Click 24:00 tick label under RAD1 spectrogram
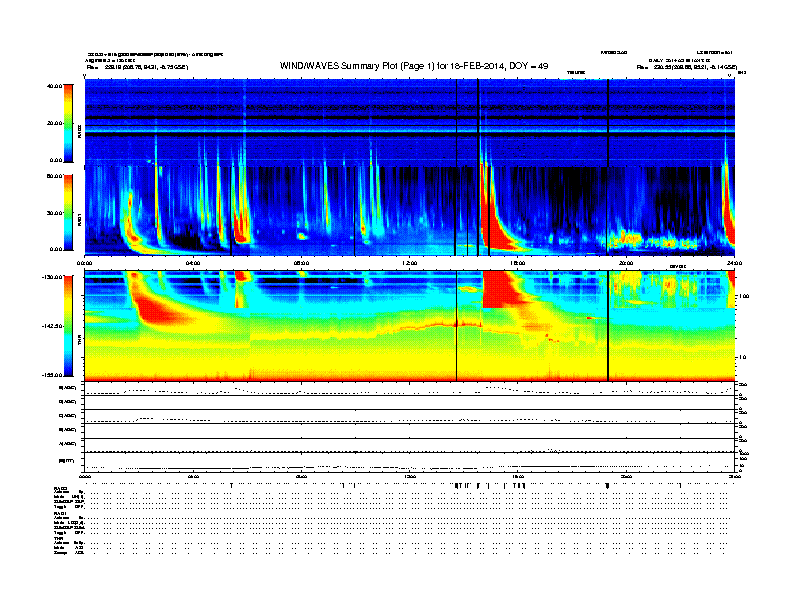The width and height of the screenshot is (792, 612). point(734,263)
